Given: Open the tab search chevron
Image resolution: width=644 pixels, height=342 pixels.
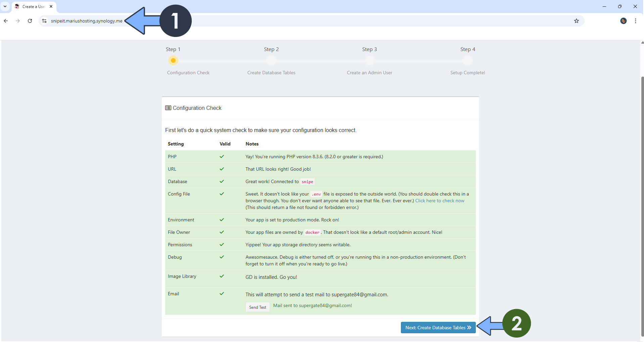Looking at the screenshot, I should pyautogui.click(x=5, y=6).
